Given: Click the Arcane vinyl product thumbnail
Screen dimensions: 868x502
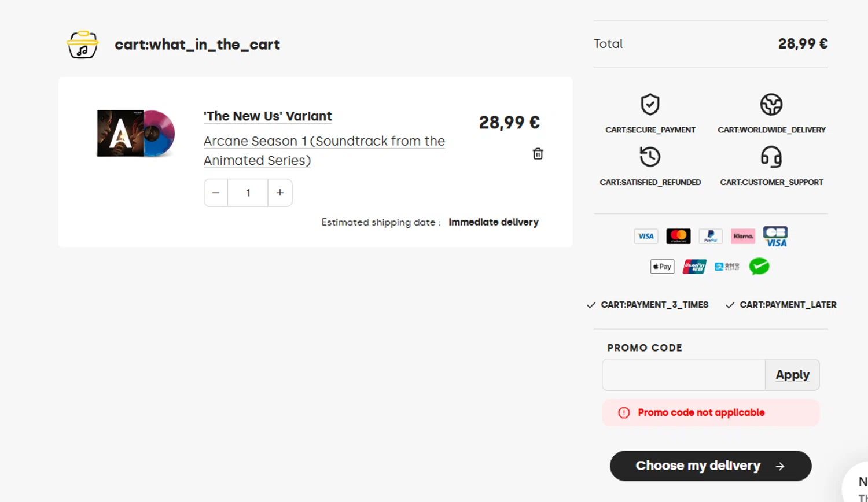Looking at the screenshot, I should click(136, 134).
